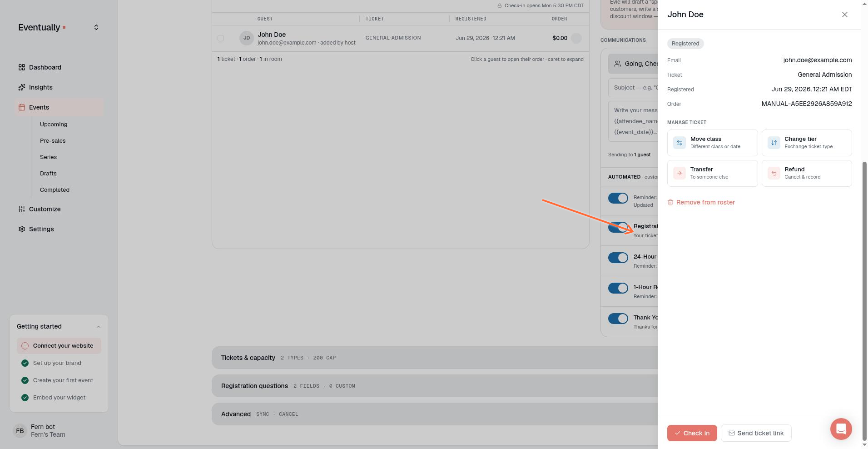Click the JD guest avatar
Screen dimensions: 868x449
coord(247,38)
